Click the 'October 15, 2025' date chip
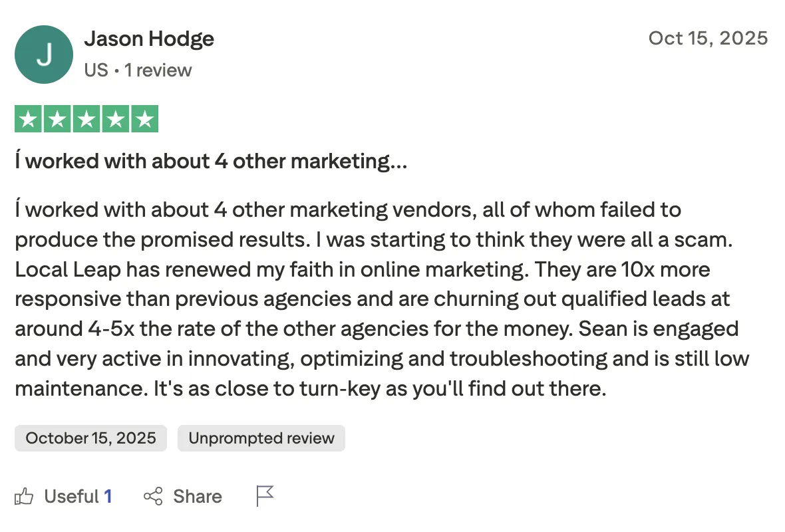Screen dimensions: 785x532 point(90,438)
